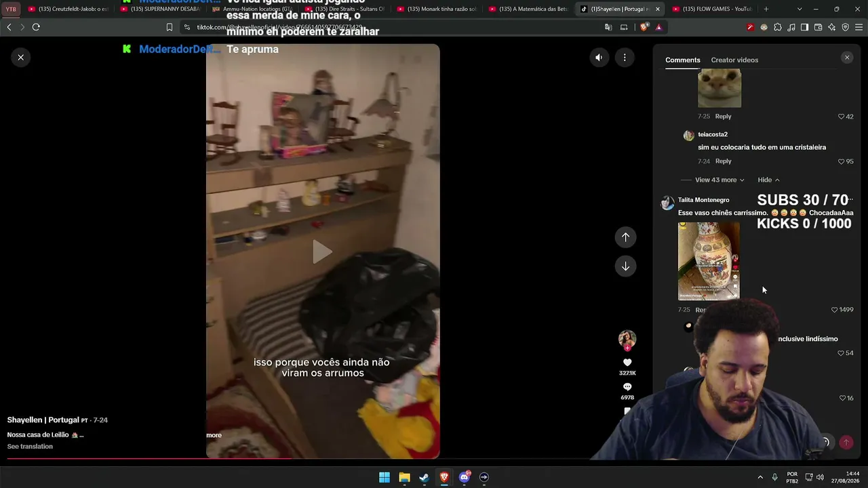Expand View 43 more replies
868x488 pixels.
pos(719,180)
